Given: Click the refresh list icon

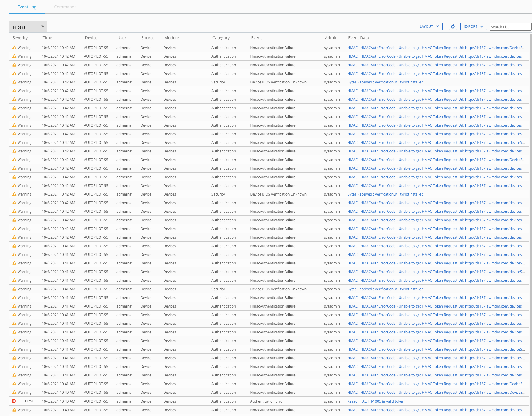Looking at the screenshot, I should click(453, 26).
